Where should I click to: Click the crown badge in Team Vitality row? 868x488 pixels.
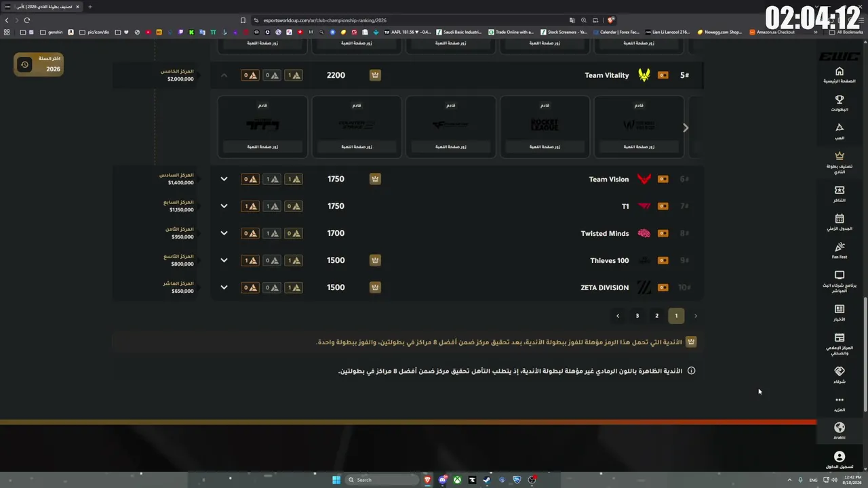pyautogui.click(x=375, y=75)
